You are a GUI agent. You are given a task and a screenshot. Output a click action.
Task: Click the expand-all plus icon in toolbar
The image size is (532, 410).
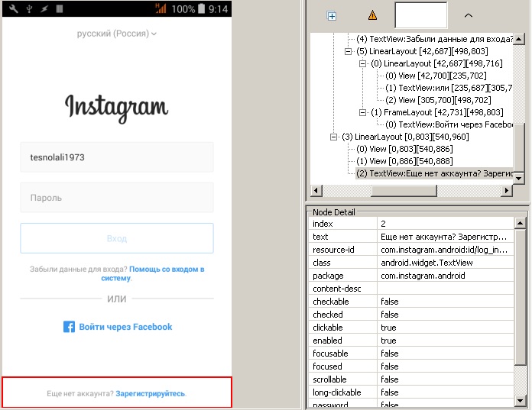(x=332, y=16)
